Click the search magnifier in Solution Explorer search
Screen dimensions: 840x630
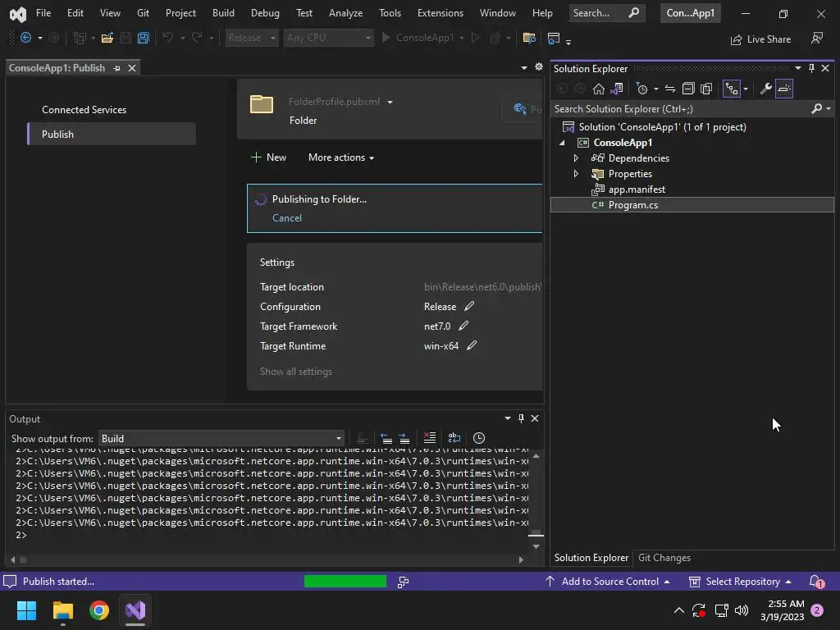pyautogui.click(x=816, y=109)
